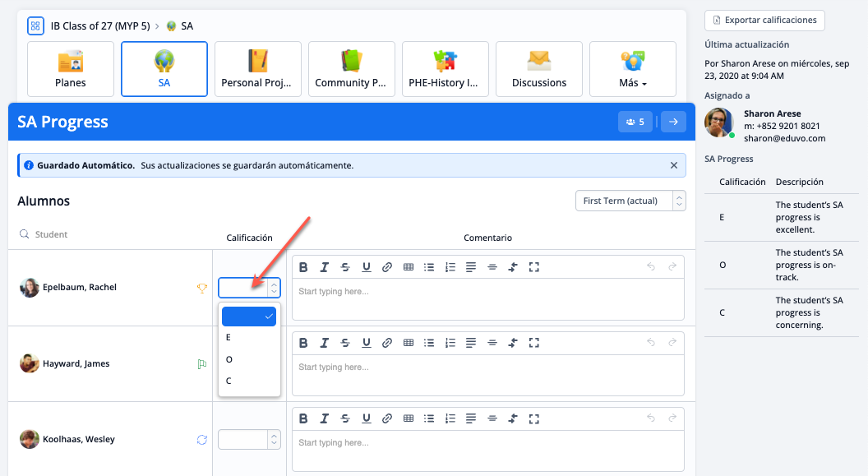Click the flag icon next to James Hayward
868x476 pixels.
tap(201, 364)
